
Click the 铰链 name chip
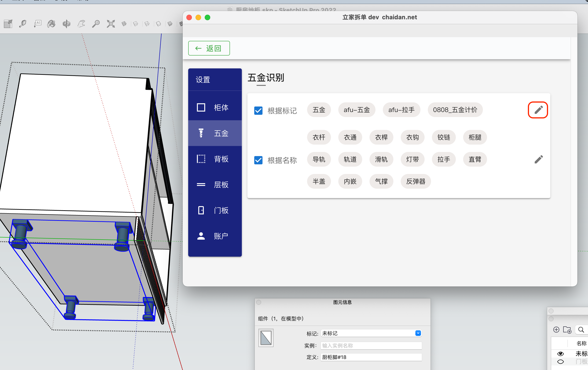point(444,137)
